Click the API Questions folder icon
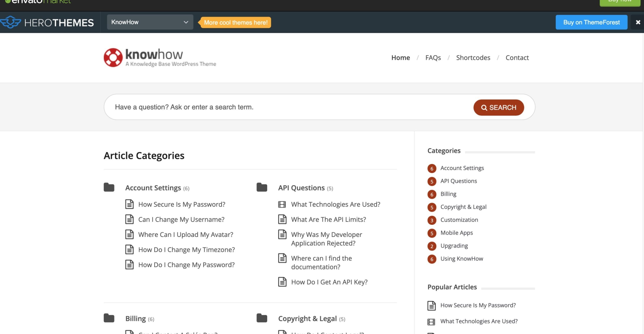 (x=262, y=187)
